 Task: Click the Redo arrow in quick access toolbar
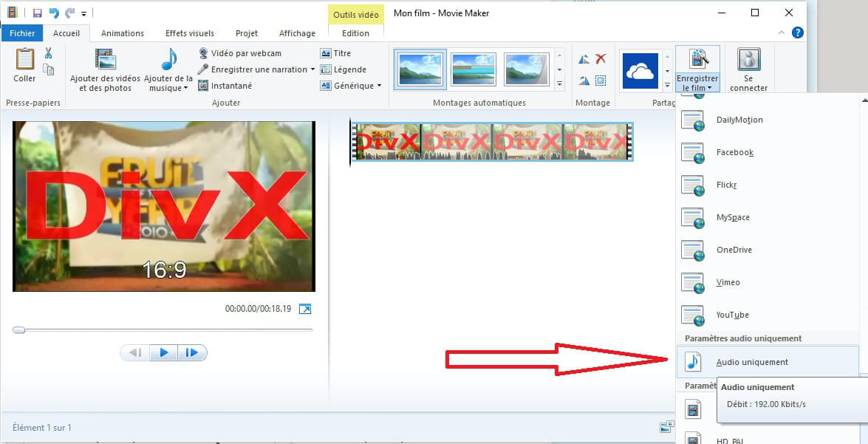point(69,13)
